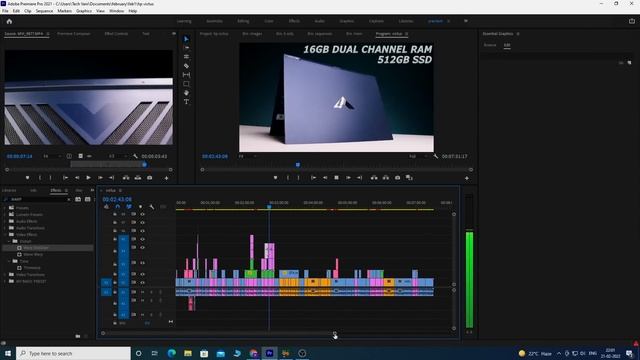Open Source monitor settings wrench
Image resolution: width=640 pixels, height=360 pixels.
tap(135, 156)
